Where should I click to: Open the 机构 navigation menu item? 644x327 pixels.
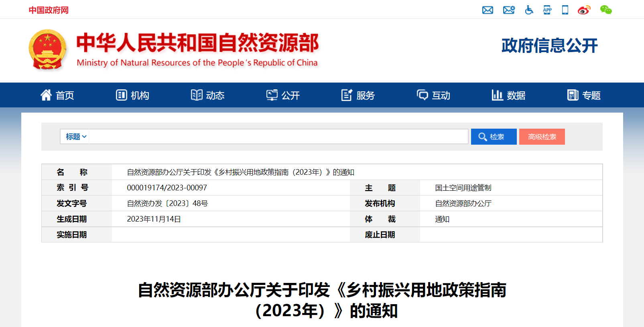pos(132,95)
